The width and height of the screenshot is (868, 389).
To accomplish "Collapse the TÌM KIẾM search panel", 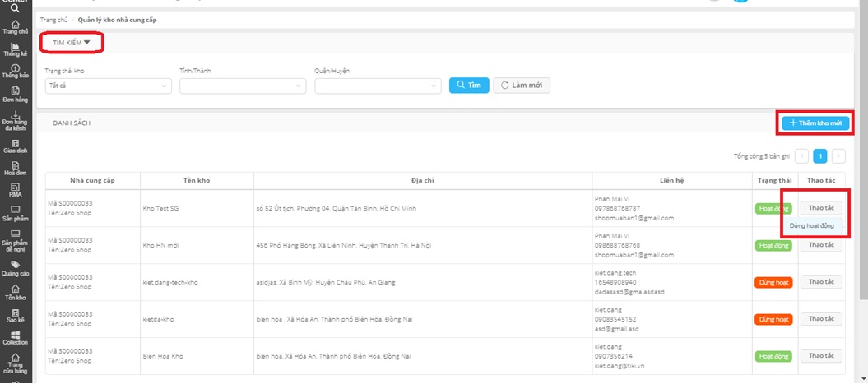I will (72, 42).
